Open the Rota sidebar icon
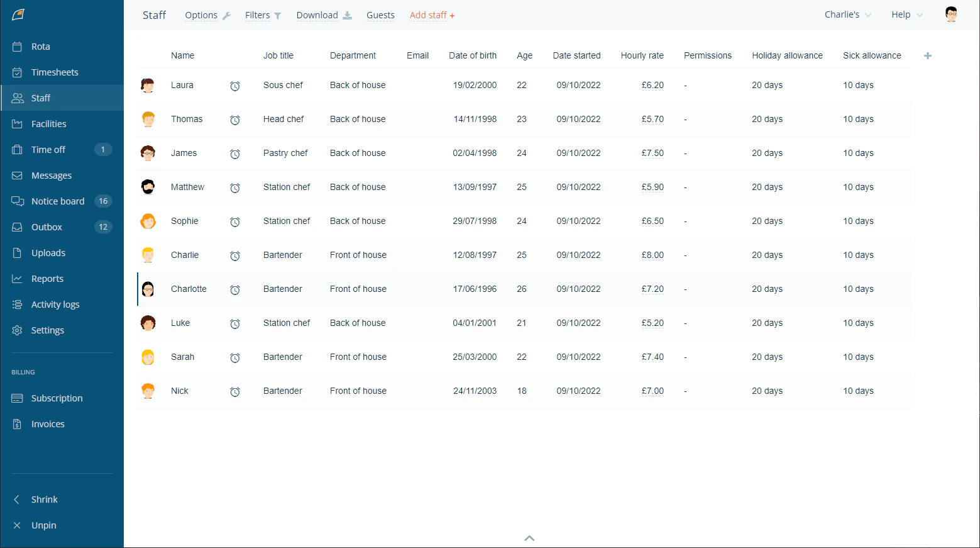Viewport: 980px width, 548px height. 18,46
